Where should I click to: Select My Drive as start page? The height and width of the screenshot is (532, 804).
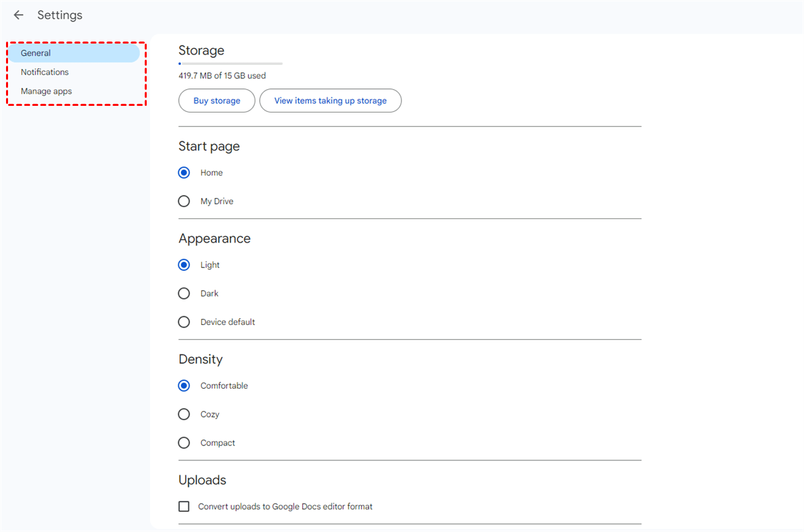[184, 201]
